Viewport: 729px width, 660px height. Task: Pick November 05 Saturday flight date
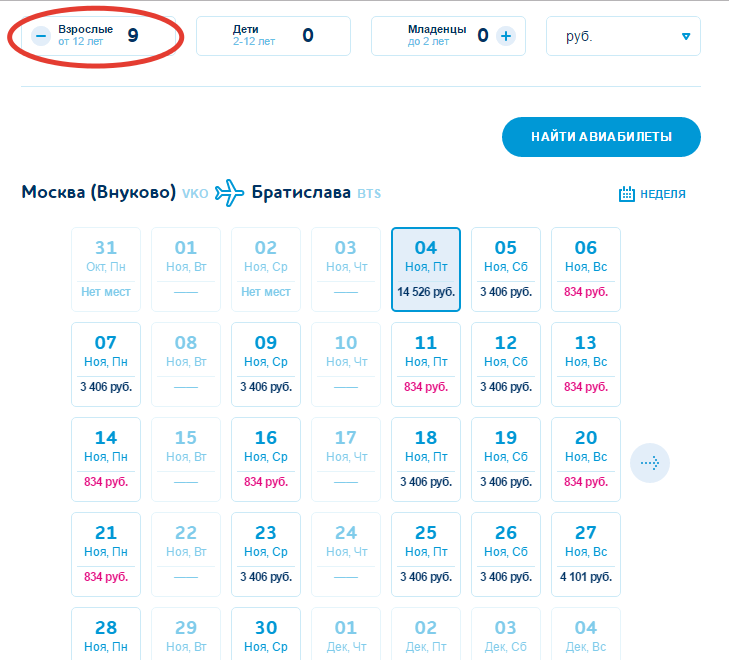click(x=506, y=269)
